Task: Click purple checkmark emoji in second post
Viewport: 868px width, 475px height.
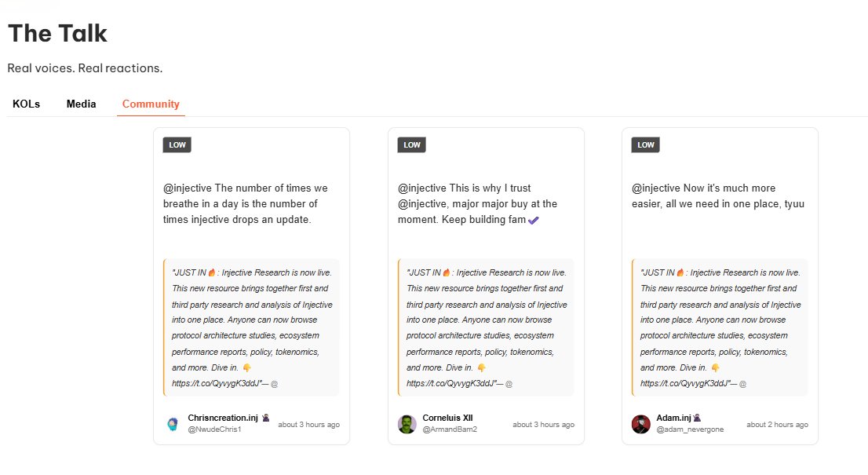Action: [534, 221]
